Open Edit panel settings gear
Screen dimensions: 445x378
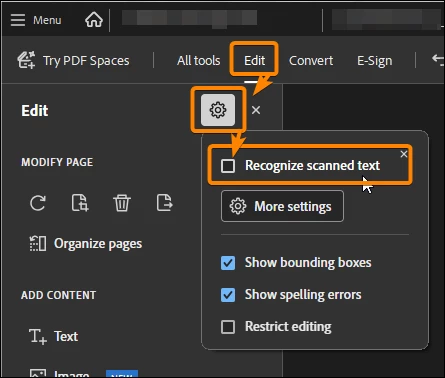click(218, 110)
